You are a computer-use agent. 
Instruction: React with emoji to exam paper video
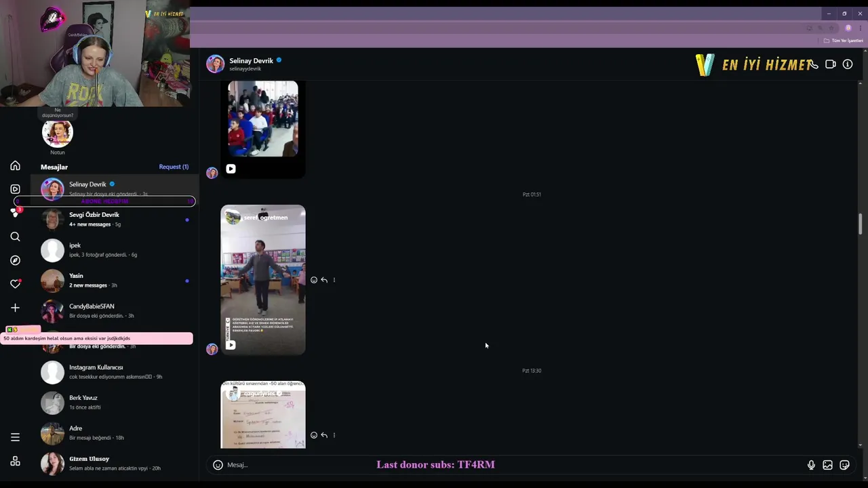[313, 435]
